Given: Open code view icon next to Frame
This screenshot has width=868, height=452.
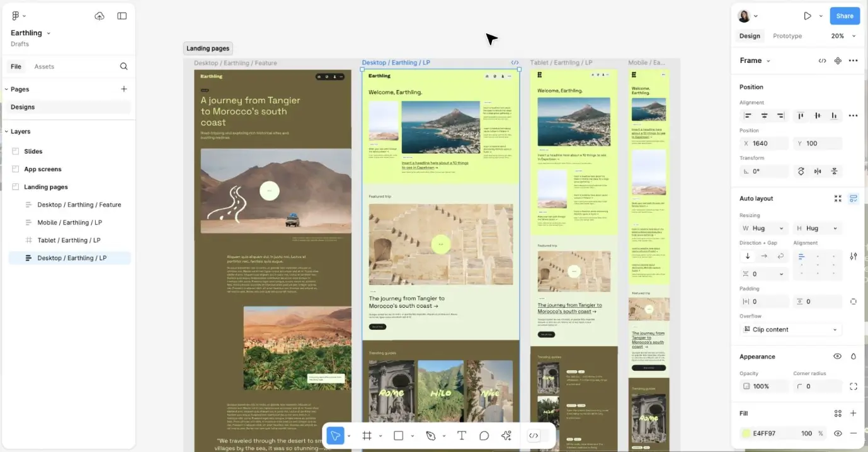Looking at the screenshot, I should pos(822,60).
